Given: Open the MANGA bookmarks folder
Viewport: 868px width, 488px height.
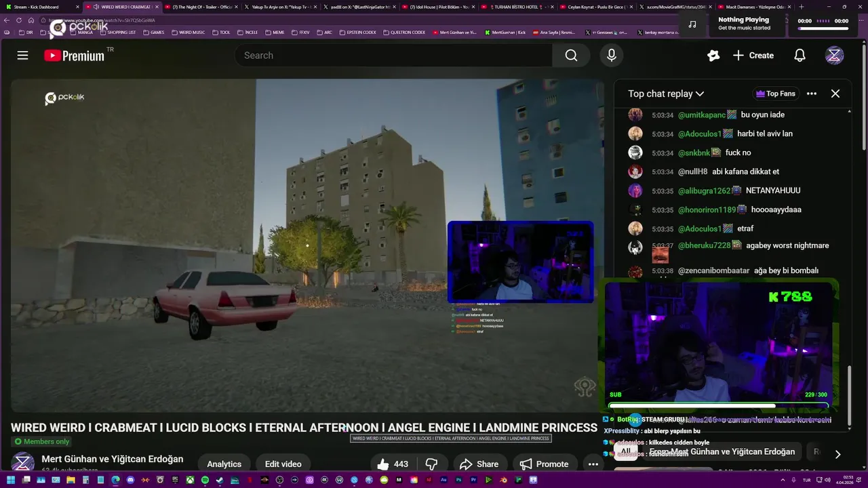Looking at the screenshot, I should point(81,33).
